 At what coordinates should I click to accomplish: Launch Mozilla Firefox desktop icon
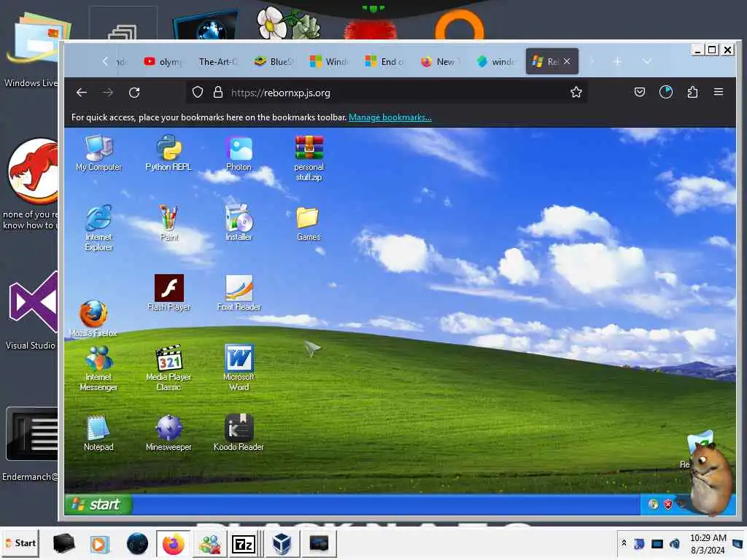(x=93, y=319)
